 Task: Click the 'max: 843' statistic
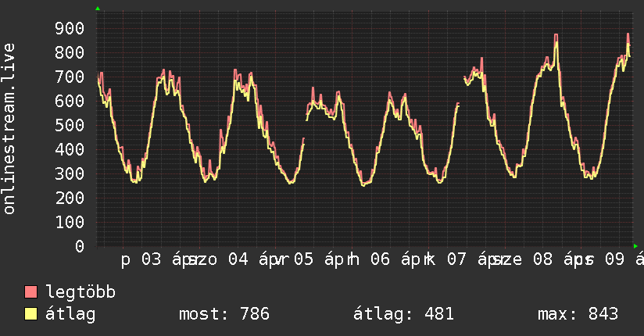coord(578,314)
